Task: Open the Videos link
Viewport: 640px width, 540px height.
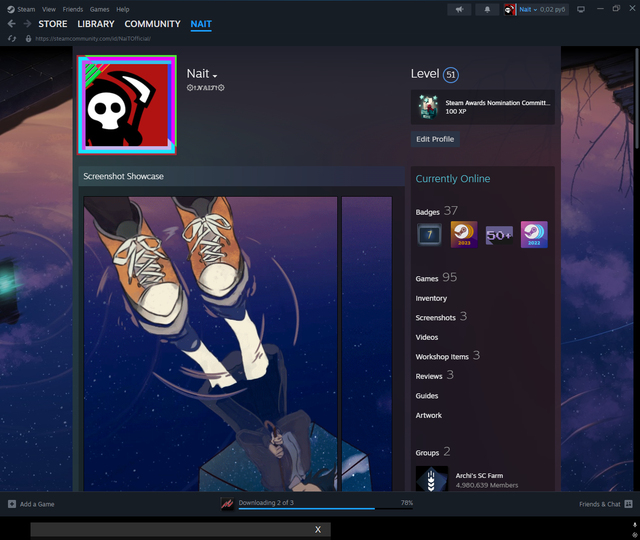Action: tap(427, 337)
